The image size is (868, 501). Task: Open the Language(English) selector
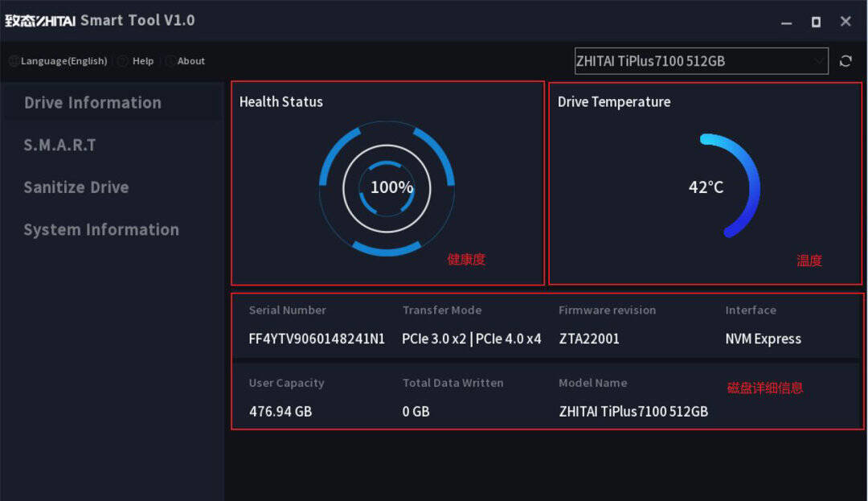click(63, 61)
